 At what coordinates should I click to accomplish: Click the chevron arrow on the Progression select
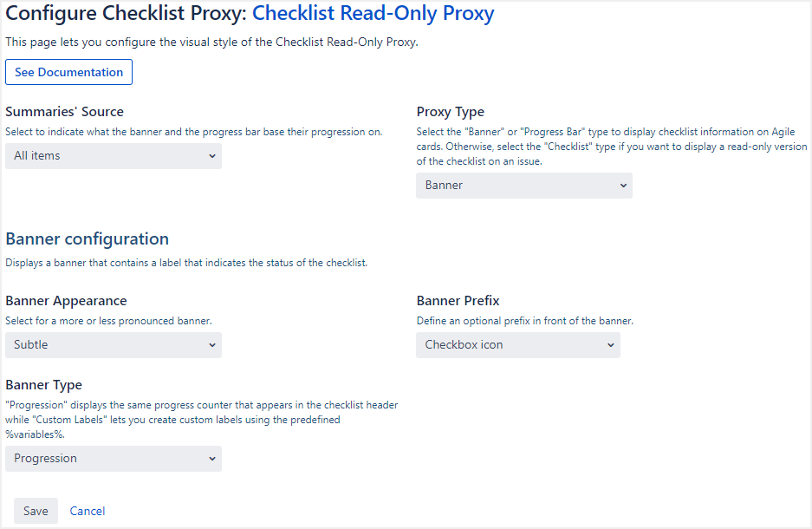click(x=212, y=459)
